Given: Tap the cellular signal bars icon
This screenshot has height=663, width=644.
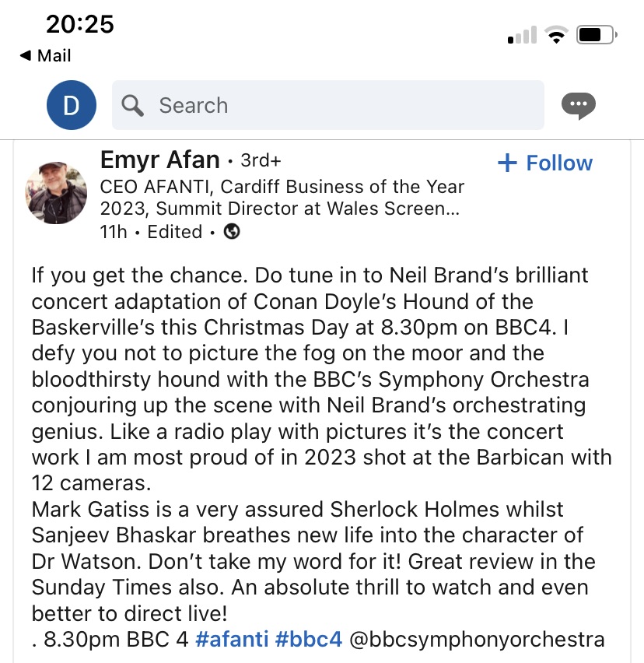Looking at the screenshot, I should click(x=522, y=36).
